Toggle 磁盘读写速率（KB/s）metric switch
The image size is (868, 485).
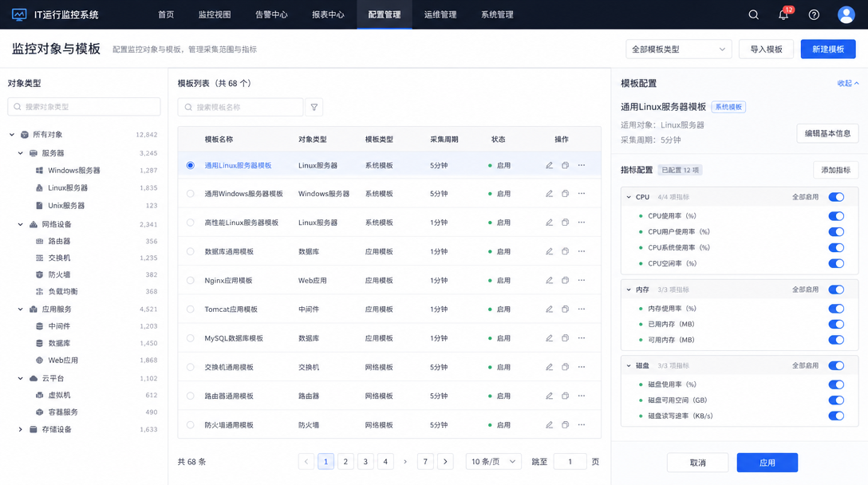[x=836, y=416]
